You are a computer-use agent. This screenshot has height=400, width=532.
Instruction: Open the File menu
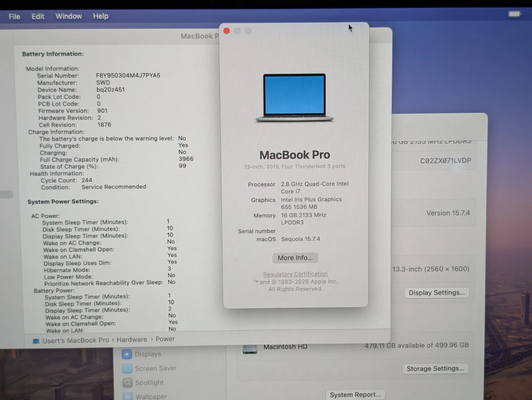[x=14, y=17]
